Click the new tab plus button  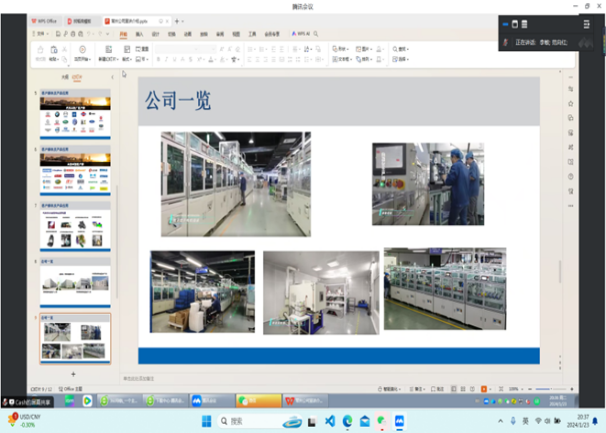click(x=178, y=20)
